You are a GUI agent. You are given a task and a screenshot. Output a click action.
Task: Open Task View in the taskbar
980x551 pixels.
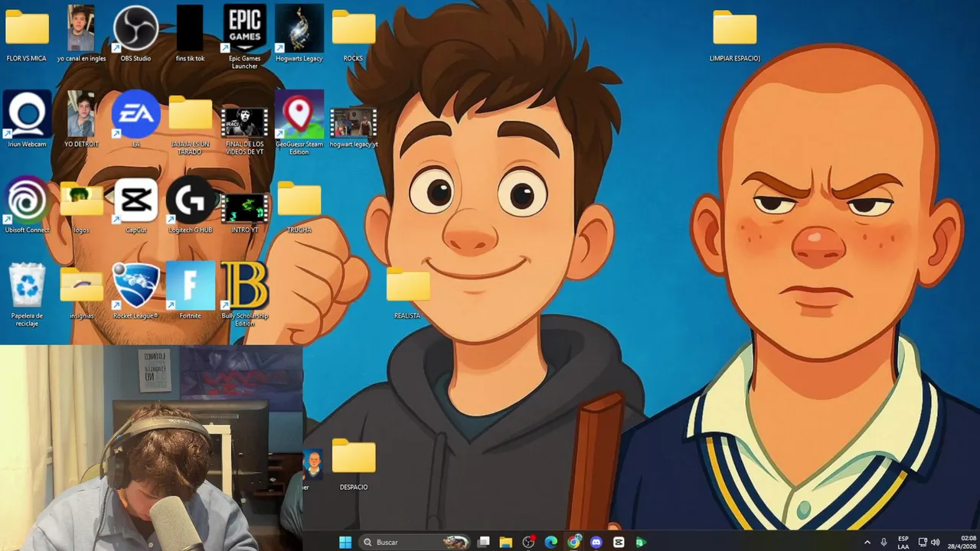click(483, 542)
